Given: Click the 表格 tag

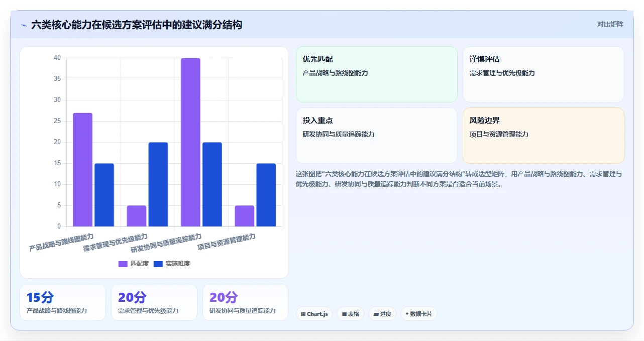Looking at the screenshot, I should pos(351,314).
